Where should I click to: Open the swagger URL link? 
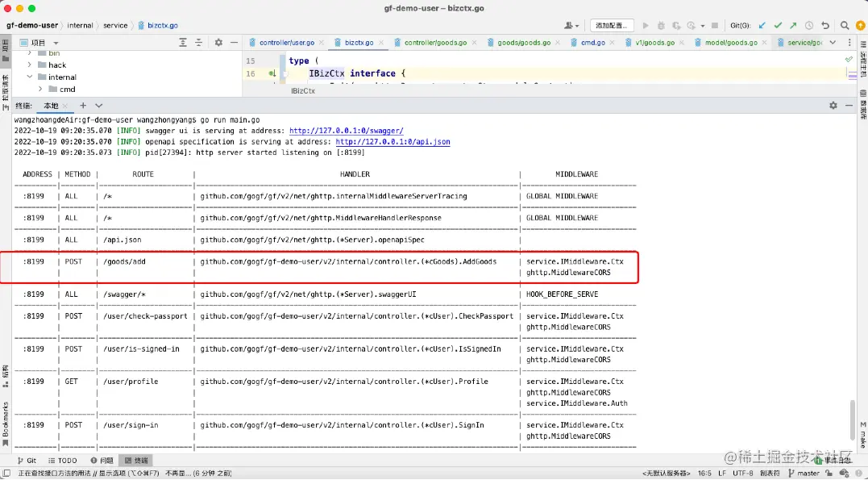(347, 131)
